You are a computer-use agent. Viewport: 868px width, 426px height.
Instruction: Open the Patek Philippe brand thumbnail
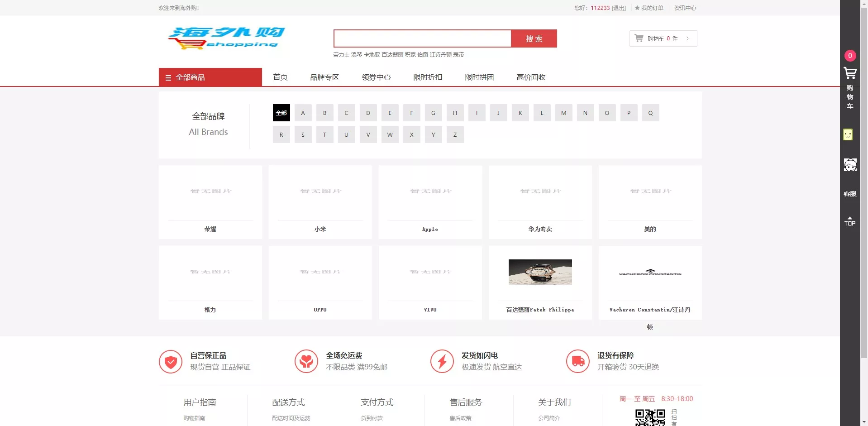pos(540,272)
